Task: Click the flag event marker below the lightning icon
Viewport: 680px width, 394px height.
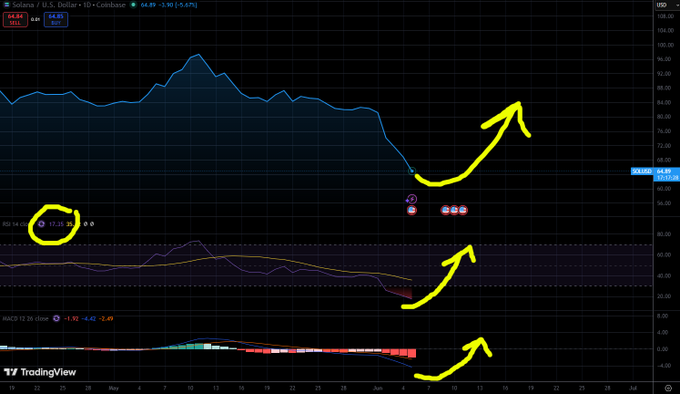Action: tap(412, 210)
